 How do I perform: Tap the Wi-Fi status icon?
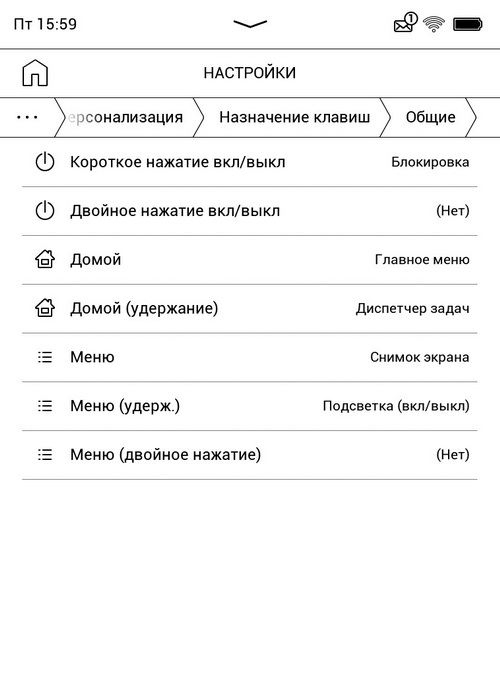tap(434, 24)
